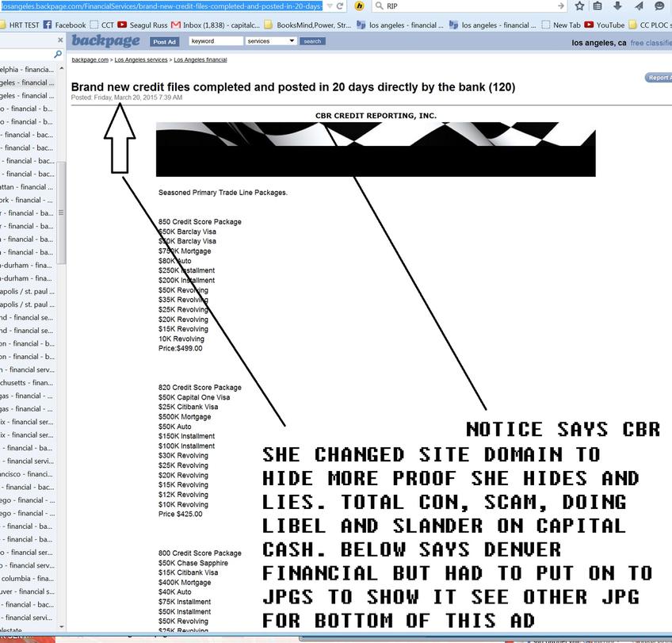Open the chat bubble toolbar icon

coord(659,6)
